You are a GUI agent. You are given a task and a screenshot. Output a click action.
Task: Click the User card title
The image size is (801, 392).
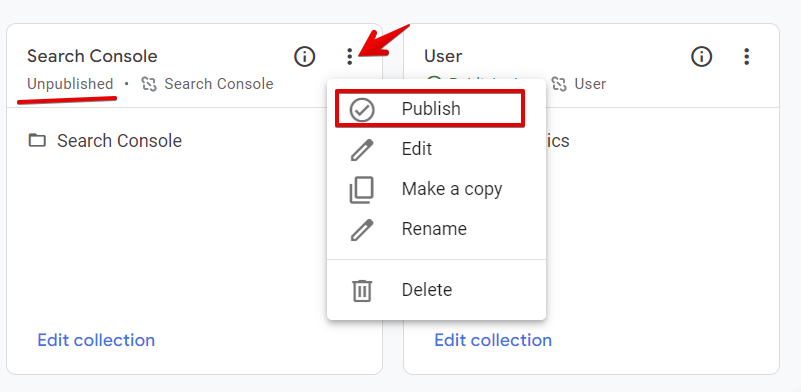point(443,56)
